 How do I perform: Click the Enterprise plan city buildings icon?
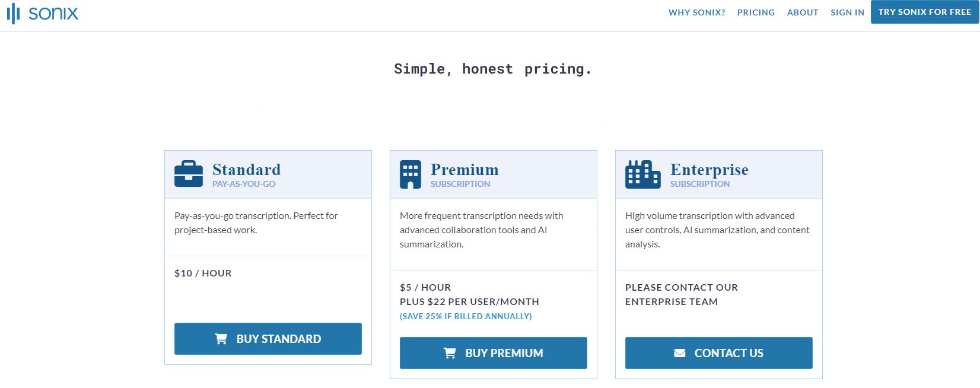point(642,174)
